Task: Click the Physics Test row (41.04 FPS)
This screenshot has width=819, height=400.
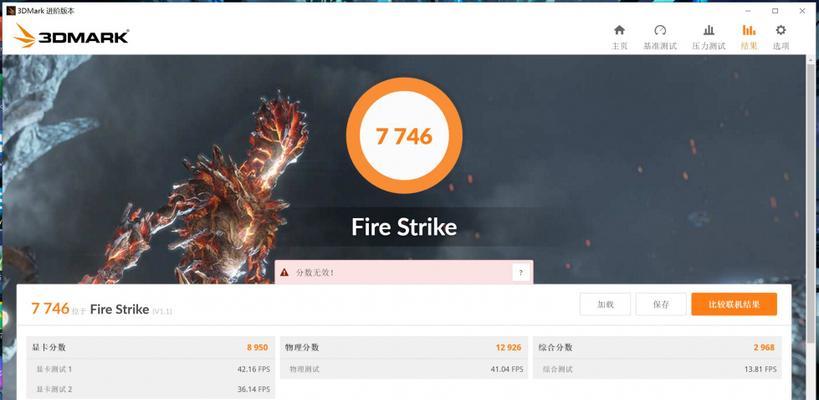Action: [x=404, y=369]
